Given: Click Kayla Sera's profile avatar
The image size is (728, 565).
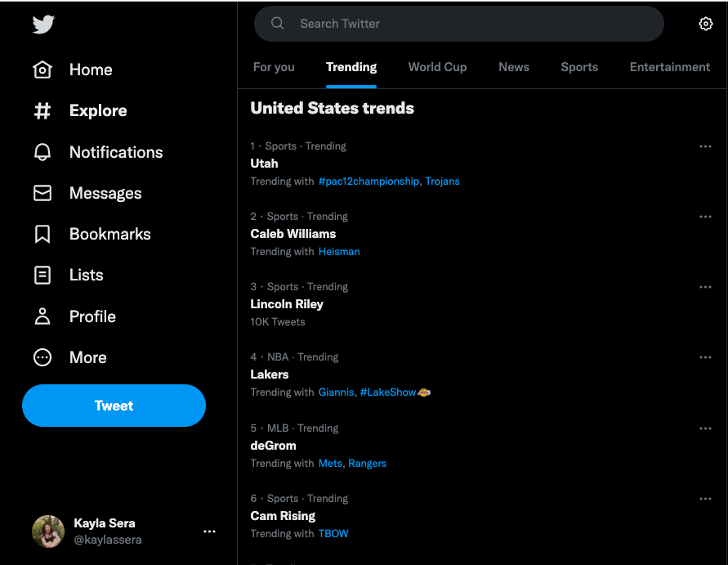Looking at the screenshot, I should point(48,531).
